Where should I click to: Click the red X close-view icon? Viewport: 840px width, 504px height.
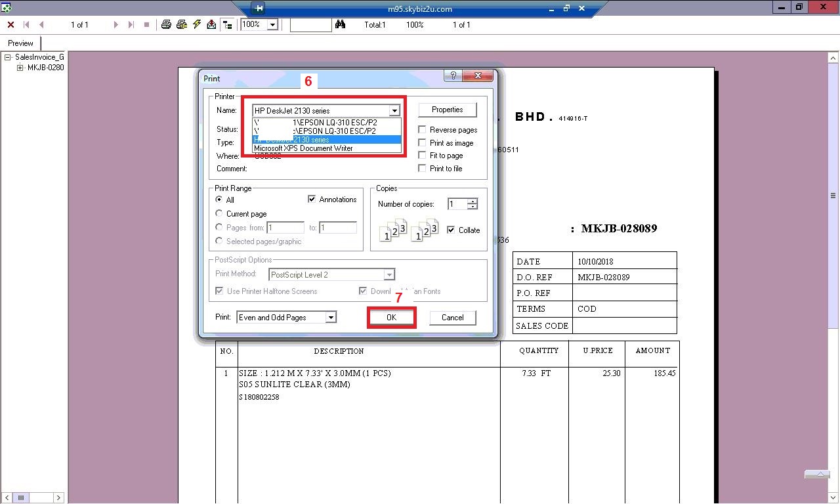[10, 24]
